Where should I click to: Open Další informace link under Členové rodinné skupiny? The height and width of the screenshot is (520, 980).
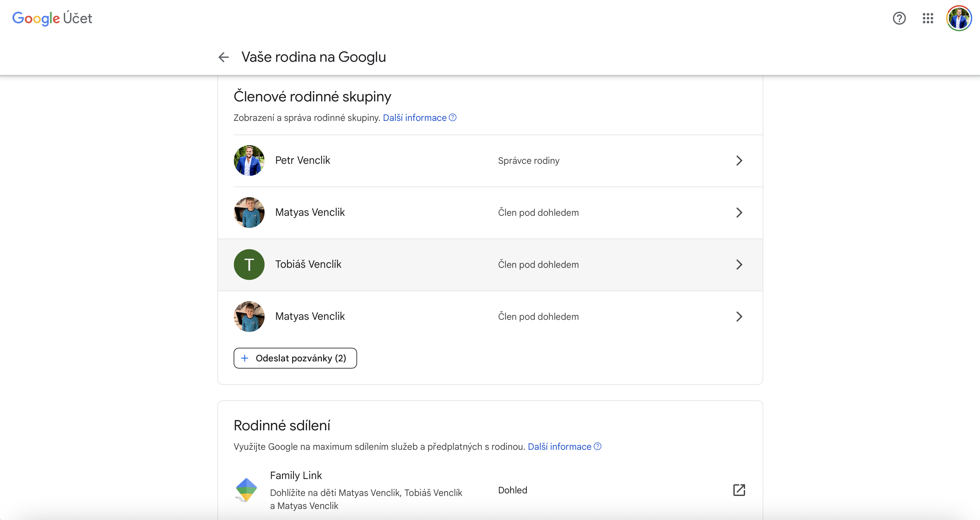[414, 118]
